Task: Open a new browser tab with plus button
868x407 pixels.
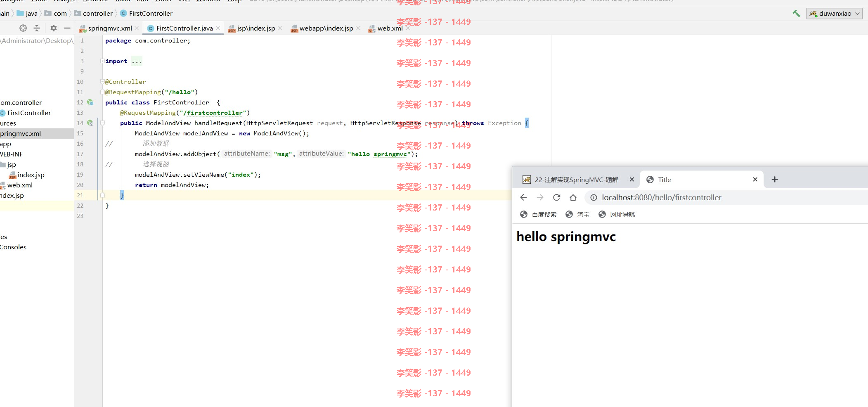Action: tap(775, 180)
